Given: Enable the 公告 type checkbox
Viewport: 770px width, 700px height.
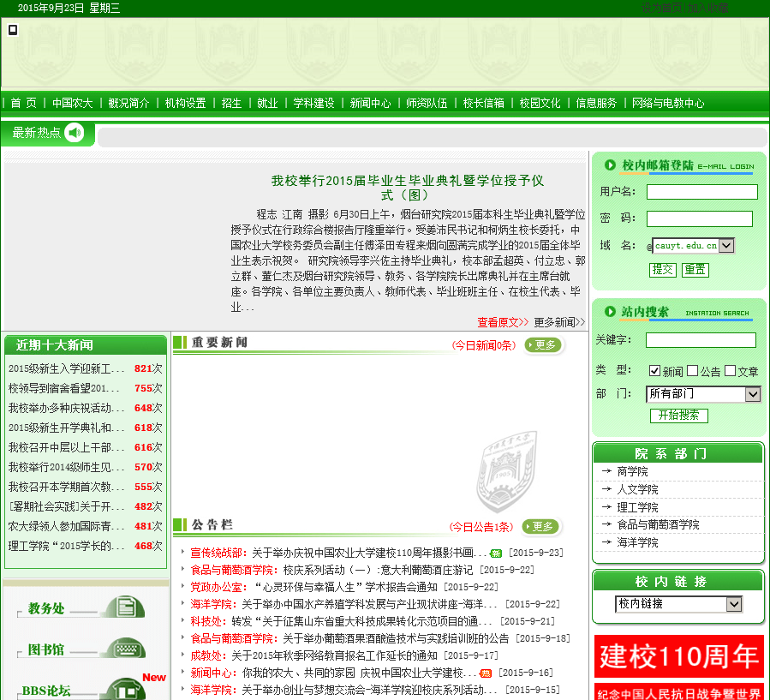Looking at the screenshot, I should [x=692, y=371].
